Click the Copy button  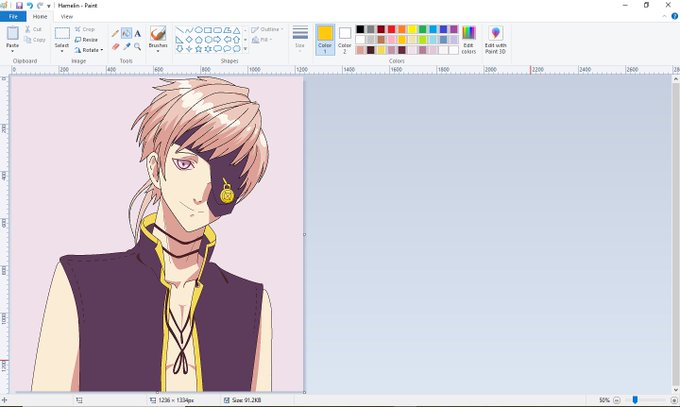coord(35,39)
